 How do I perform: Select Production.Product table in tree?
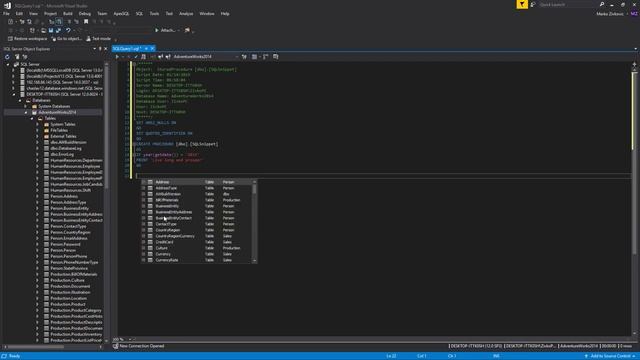[x=68, y=304]
